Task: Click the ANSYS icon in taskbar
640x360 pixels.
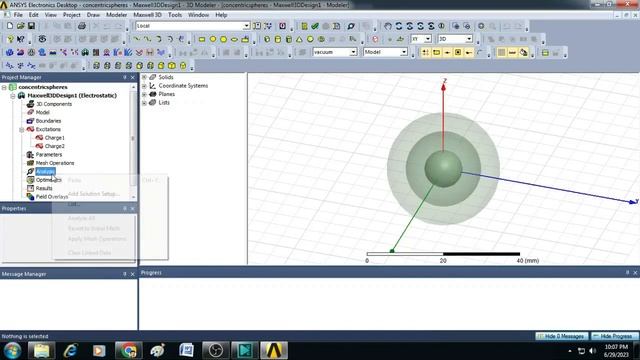Action: tap(274, 350)
